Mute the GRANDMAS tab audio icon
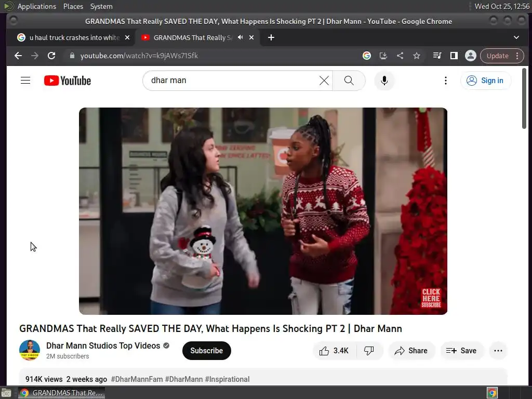532x399 pixels. [240, 37]
